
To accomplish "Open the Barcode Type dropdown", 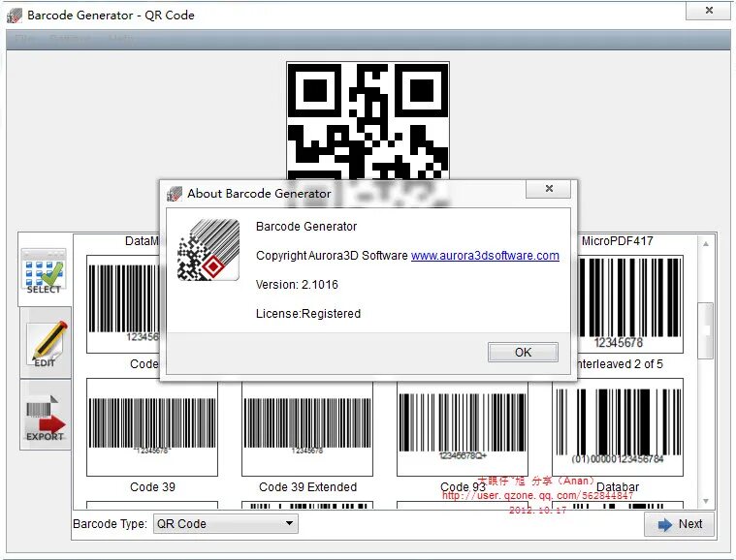I will point(226,524).
